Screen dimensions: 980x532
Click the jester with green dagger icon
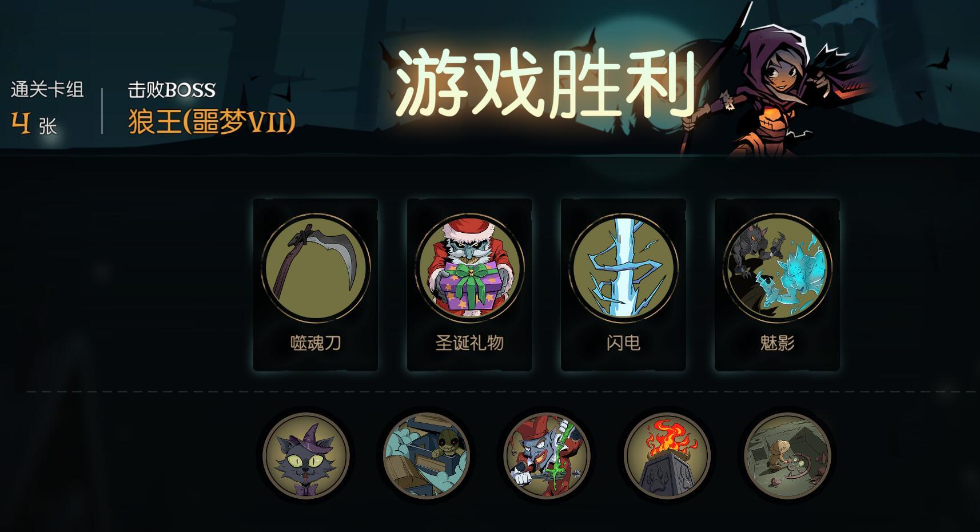(x=547, y=456)
